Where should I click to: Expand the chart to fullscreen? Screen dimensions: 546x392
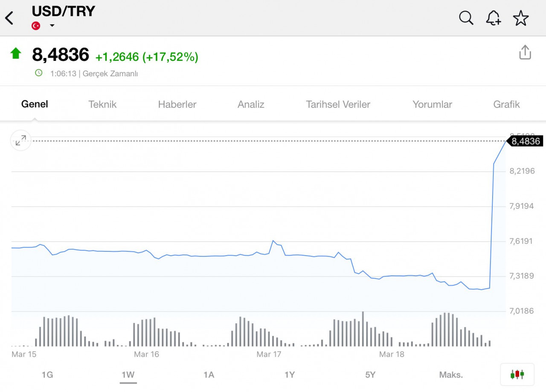pyautogui.click(x=20, y=140)
